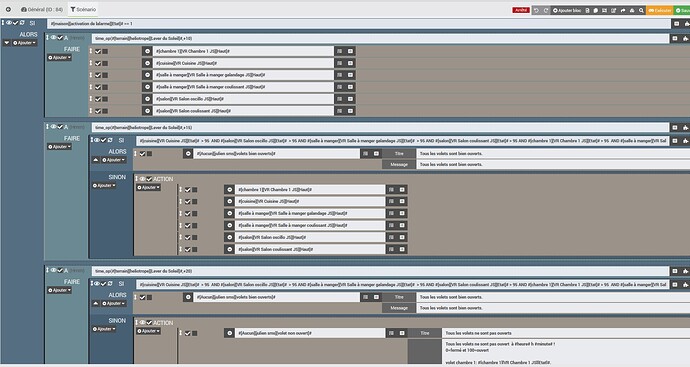Image resolution: width=690 pixels, height=367 pixels.
Task: Toggle dark square box of Salle à manger galandage row in +10 block
Action: click(105, 75)
